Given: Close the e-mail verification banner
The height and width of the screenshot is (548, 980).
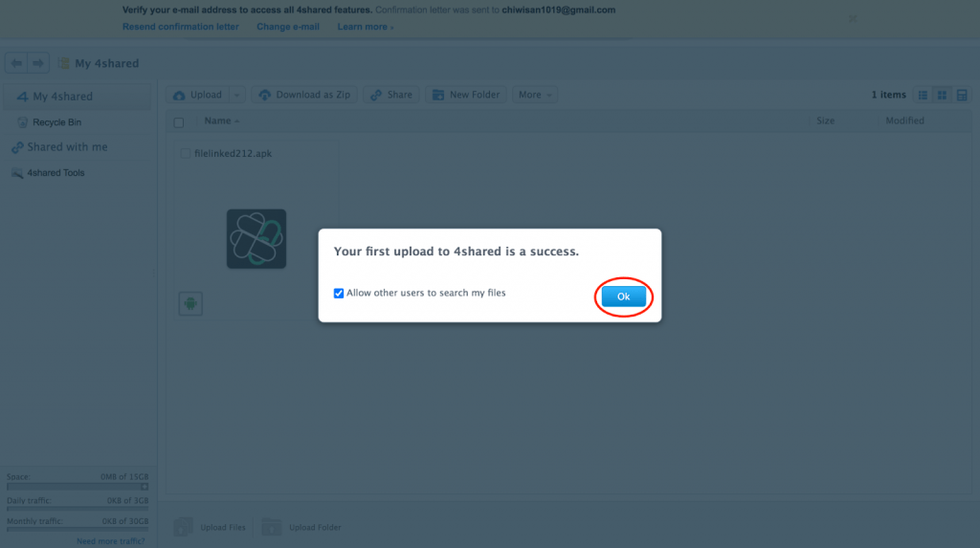Looking at the screenshot, I should pos(853,19).
